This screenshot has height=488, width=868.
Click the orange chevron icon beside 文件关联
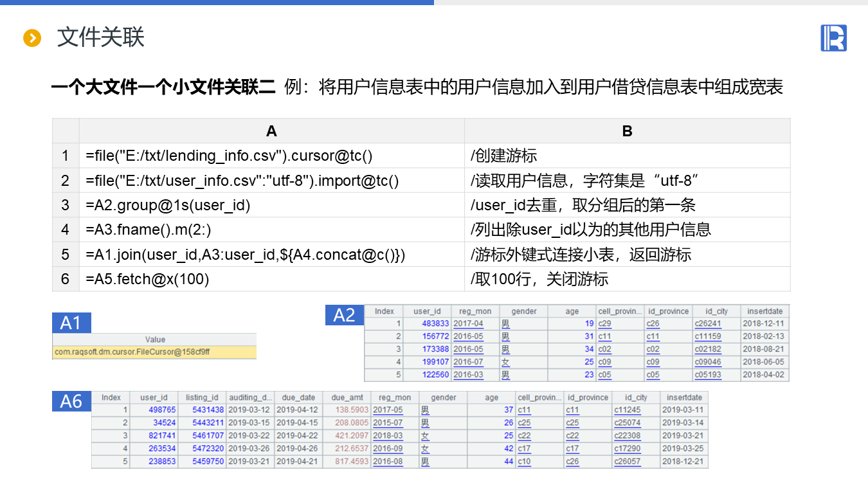(32, 38)
